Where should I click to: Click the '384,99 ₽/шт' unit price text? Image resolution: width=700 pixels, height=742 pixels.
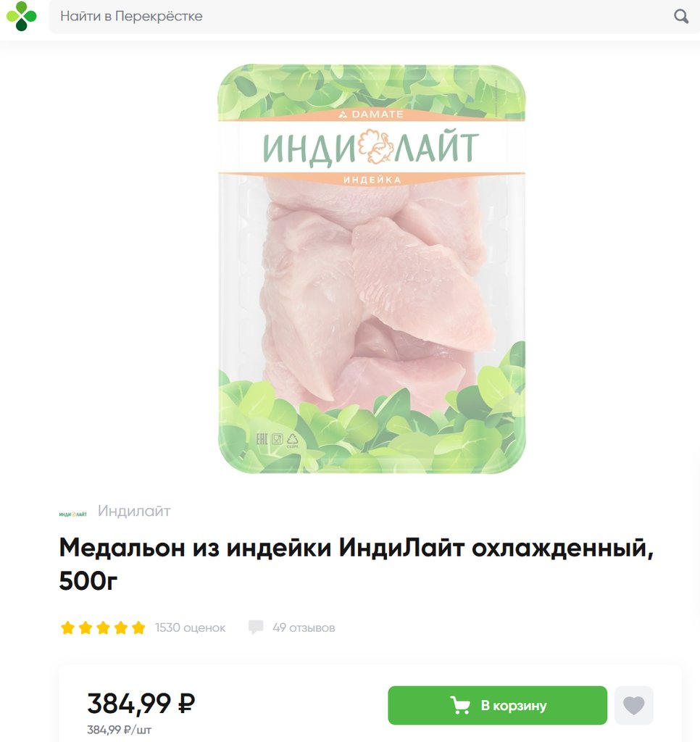120,730
